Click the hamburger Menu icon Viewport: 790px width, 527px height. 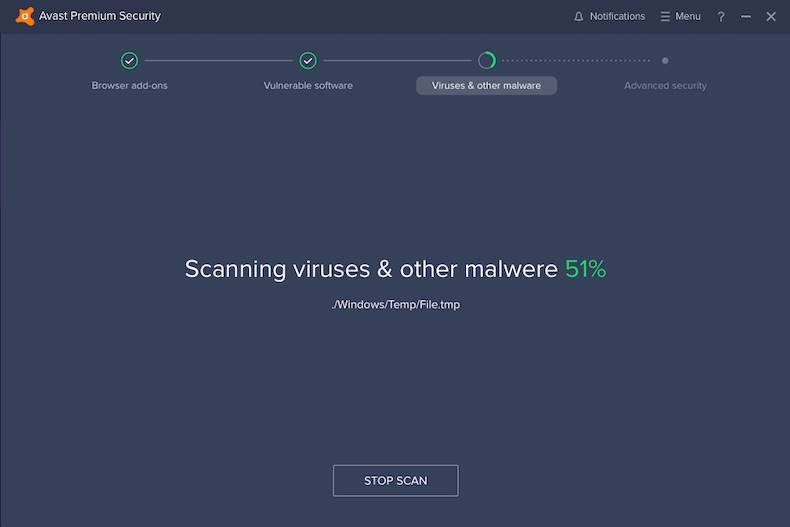[665, 16]
